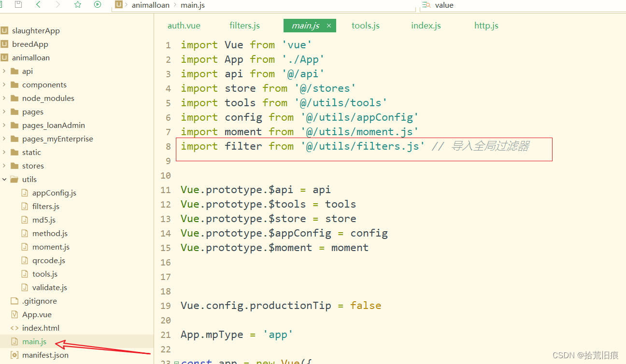This screenshot has height=364, width=626.
Task: Switch to the http.js tab
Action: 486,26
